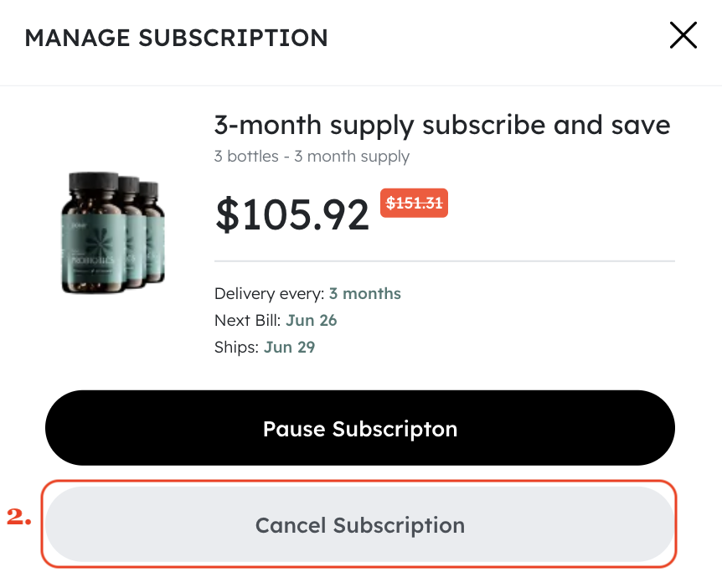Select the '3 months' delivery frequency
Viewport: 722px width, 588px height.
tap(364, 294)
